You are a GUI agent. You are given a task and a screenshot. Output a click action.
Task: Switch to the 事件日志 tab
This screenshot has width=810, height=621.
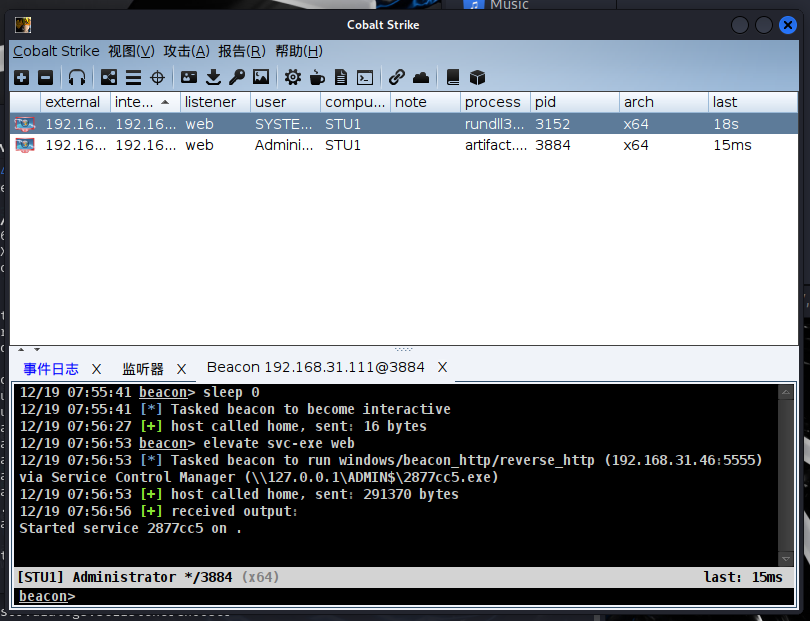51,369
